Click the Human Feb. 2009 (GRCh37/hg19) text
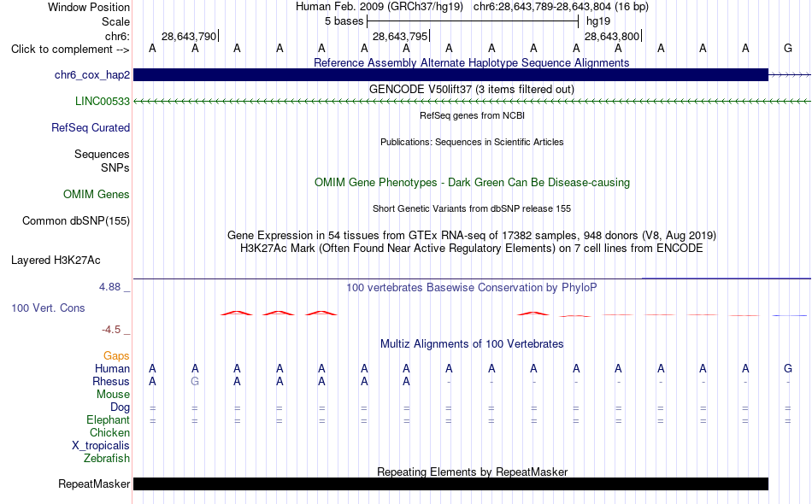 pyautogui.click(x=380, y=7)
